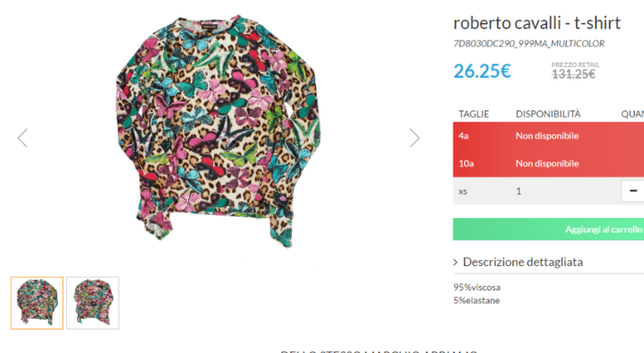Click the TAGLIE column header
This screenshot has width=644, height=353.
[x=473, y=114]
